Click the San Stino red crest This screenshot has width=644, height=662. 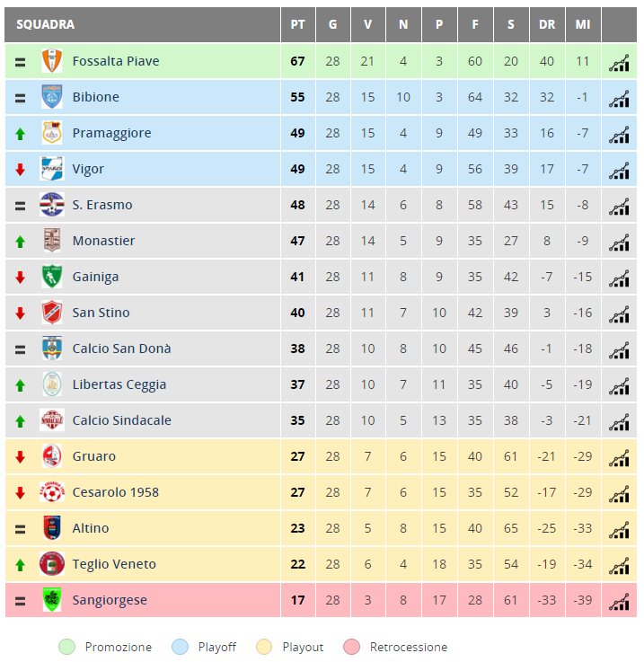(x=52, y=313)
